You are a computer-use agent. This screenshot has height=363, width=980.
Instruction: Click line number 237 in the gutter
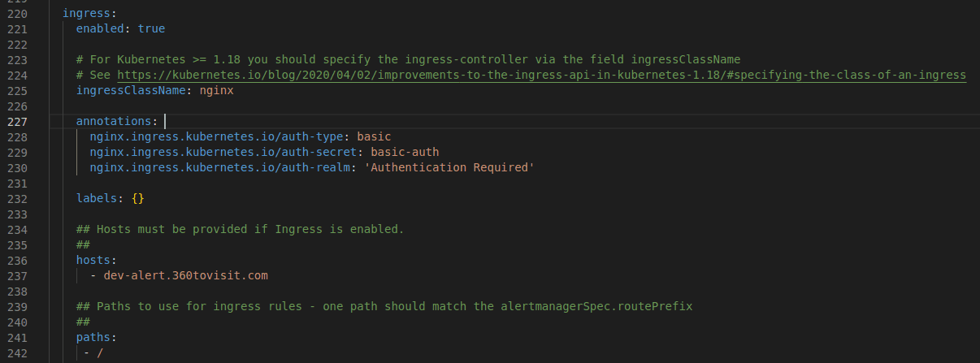(16, 275)
